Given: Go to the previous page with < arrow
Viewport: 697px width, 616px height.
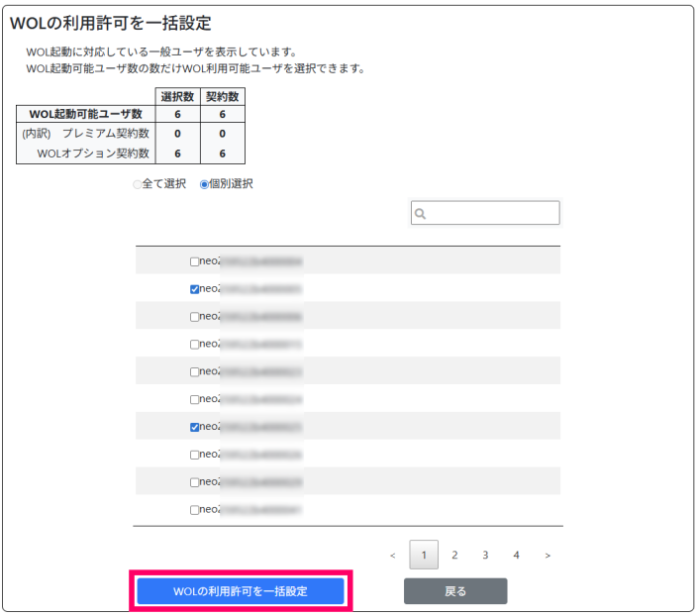Looking at the screenshot, I should [393, 556].
